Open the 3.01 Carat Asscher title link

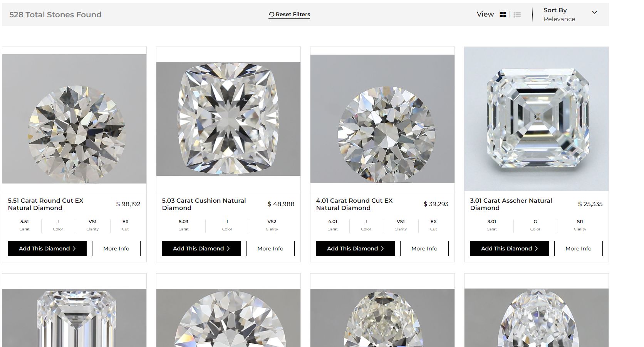(x=511, y=204)
